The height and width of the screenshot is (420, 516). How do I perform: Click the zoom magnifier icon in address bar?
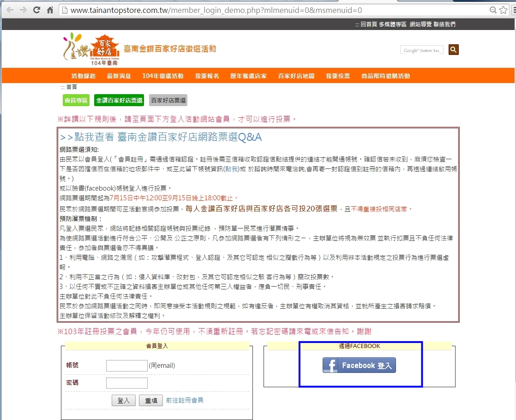[493, 10]
